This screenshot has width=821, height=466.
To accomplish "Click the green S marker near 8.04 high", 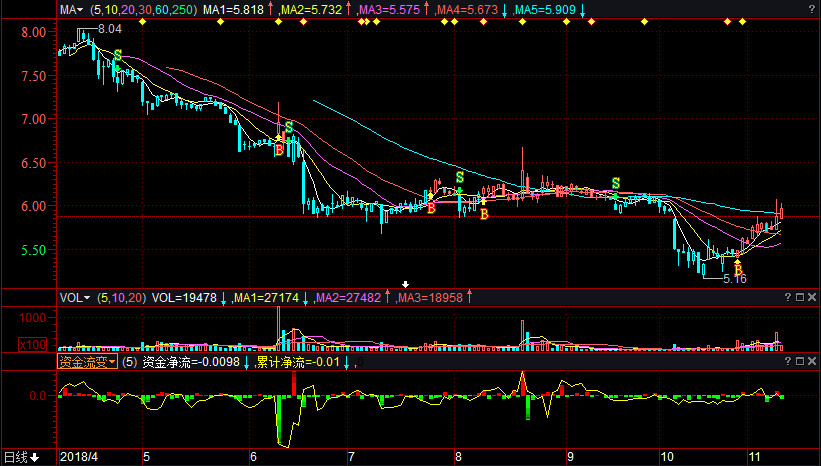I will [116, 57].
